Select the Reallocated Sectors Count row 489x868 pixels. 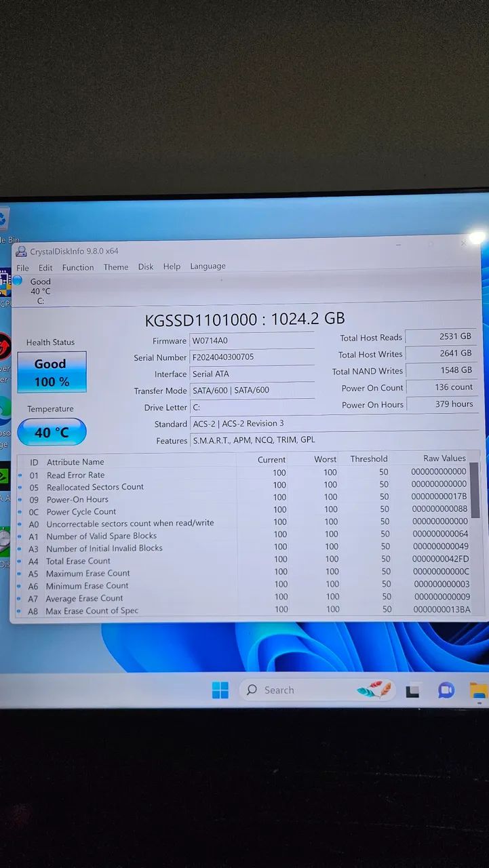(x=244, y=486)
